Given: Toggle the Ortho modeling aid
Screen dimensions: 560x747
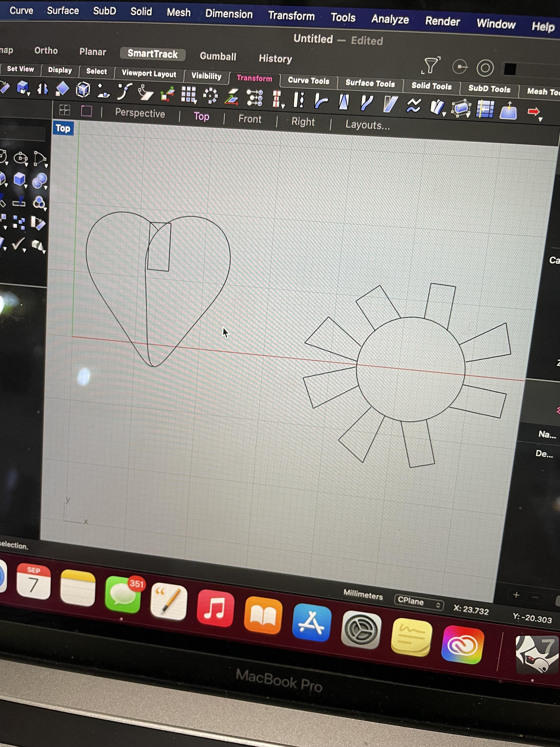Looking at the screenshot, I should 46,51.
